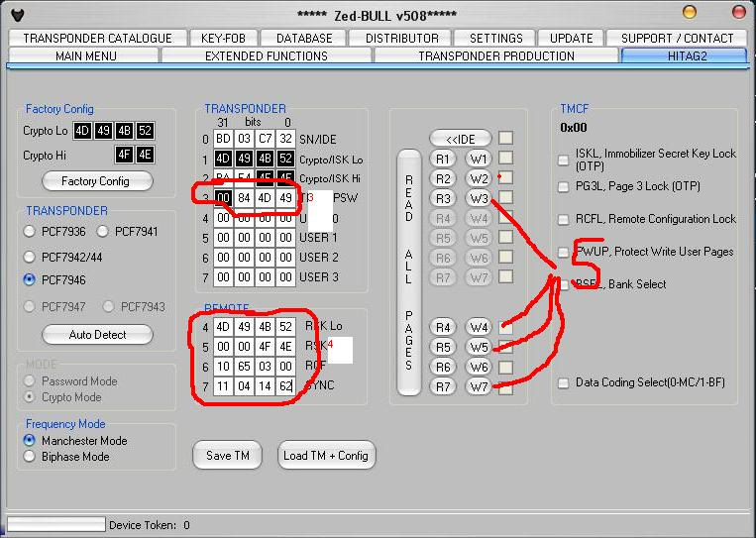This screenshot has height=538, width=756.
Task: Open the TRANSPONDER CATALOGUE tab
Action: (97, 38)
